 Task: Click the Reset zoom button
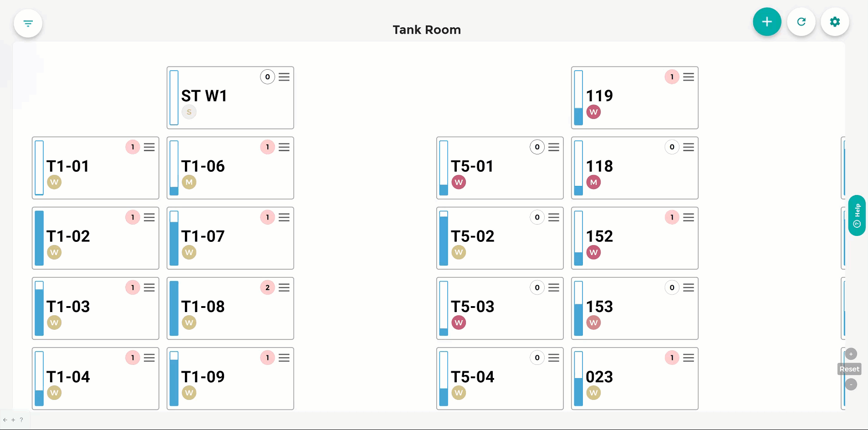[849, 369]
